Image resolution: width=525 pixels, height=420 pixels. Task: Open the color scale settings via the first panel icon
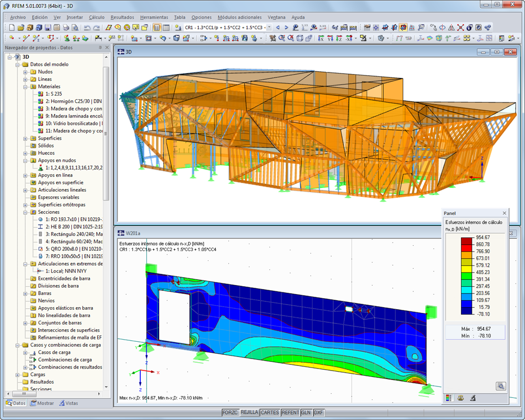(x=449, y=398)
